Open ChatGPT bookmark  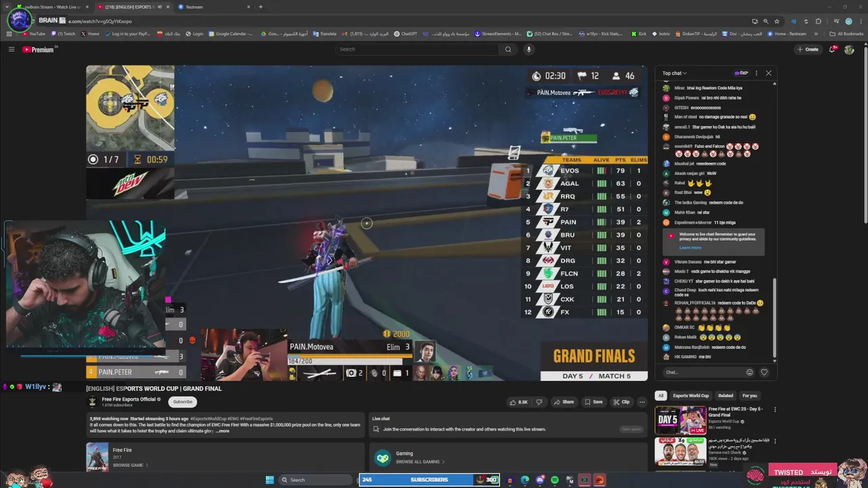point(406,34)
